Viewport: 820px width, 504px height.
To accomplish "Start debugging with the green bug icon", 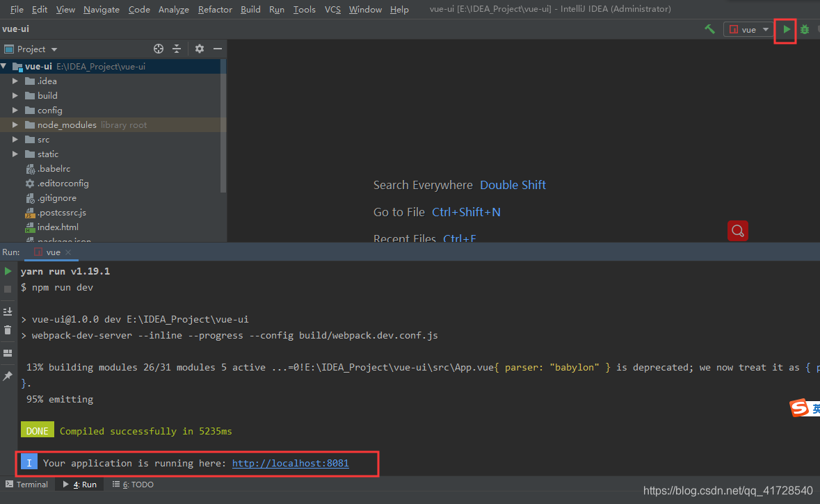I will point(805,29).
